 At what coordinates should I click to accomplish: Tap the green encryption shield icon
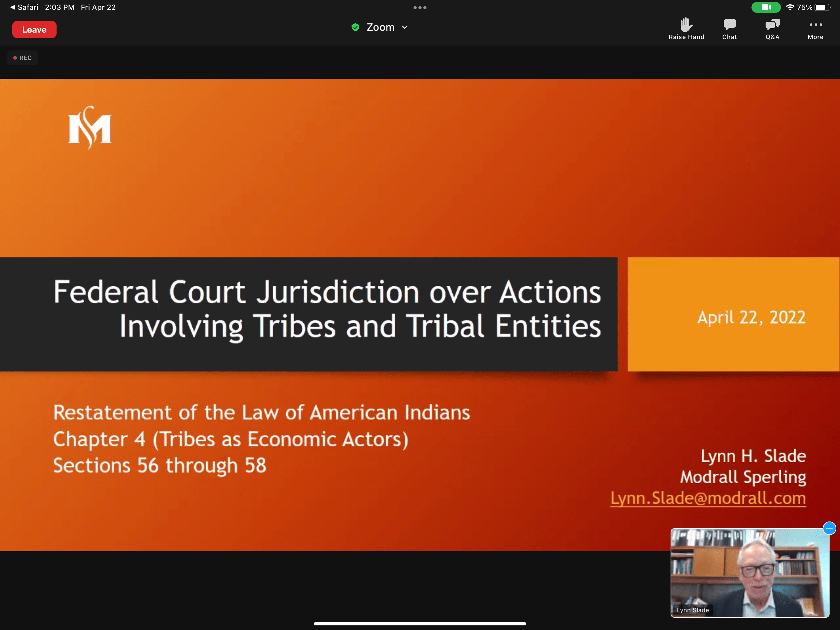(x=355, y=27)
